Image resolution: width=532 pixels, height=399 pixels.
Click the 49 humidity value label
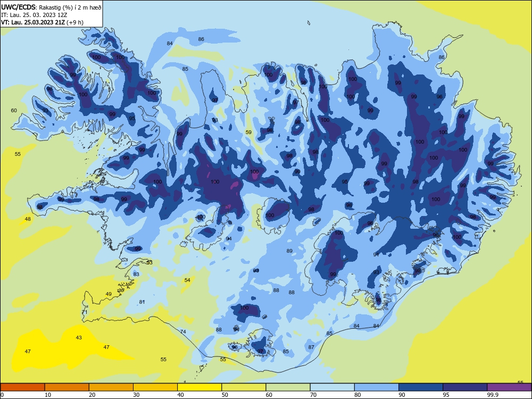pyautogui.click(x=109, y=294)
